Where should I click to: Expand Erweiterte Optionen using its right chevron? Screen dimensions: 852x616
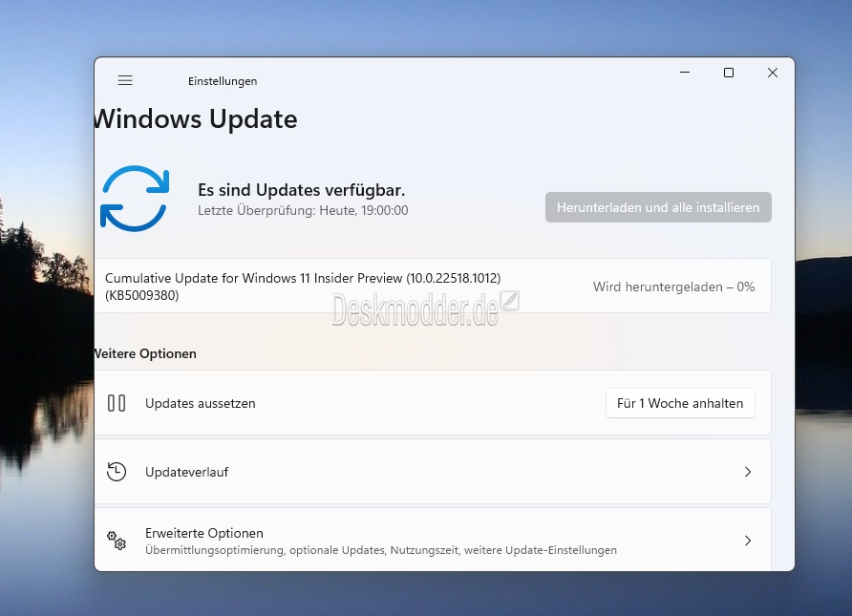point(748,541)
